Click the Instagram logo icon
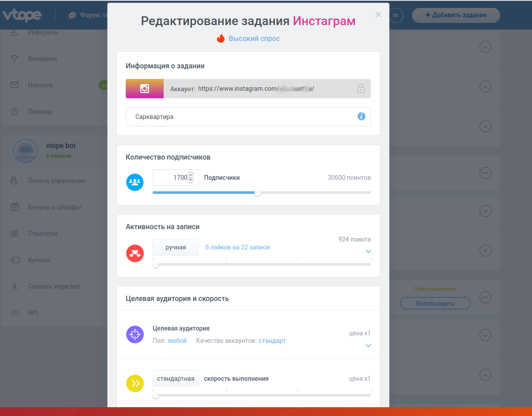This screenshot has width=532, height=416. (x=145, y=89)
